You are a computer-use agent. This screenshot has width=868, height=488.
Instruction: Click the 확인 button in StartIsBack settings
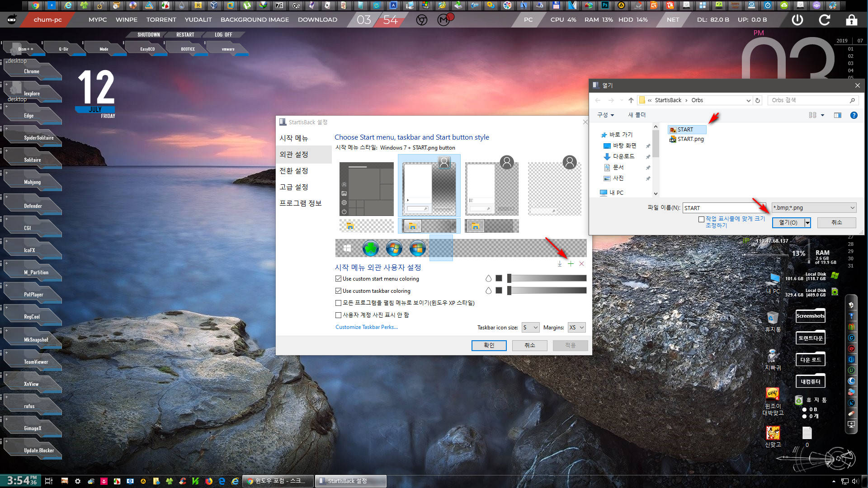[489, 346]
